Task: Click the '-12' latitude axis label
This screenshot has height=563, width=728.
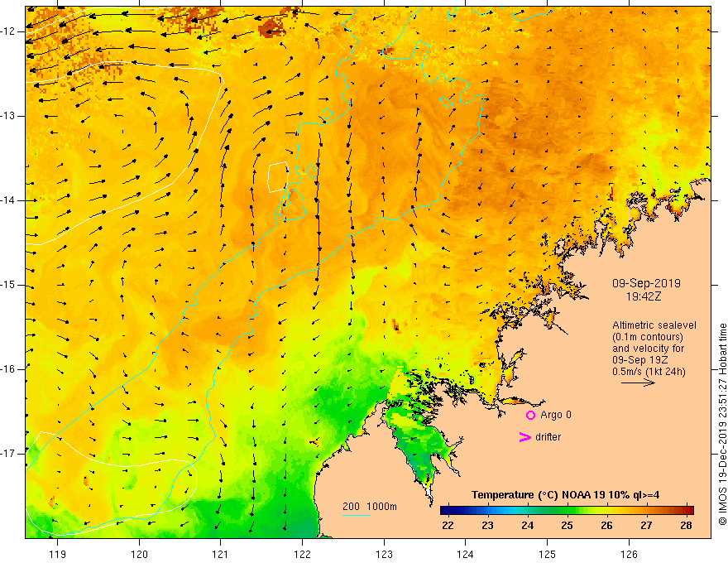Action: [x=8, y=31]
